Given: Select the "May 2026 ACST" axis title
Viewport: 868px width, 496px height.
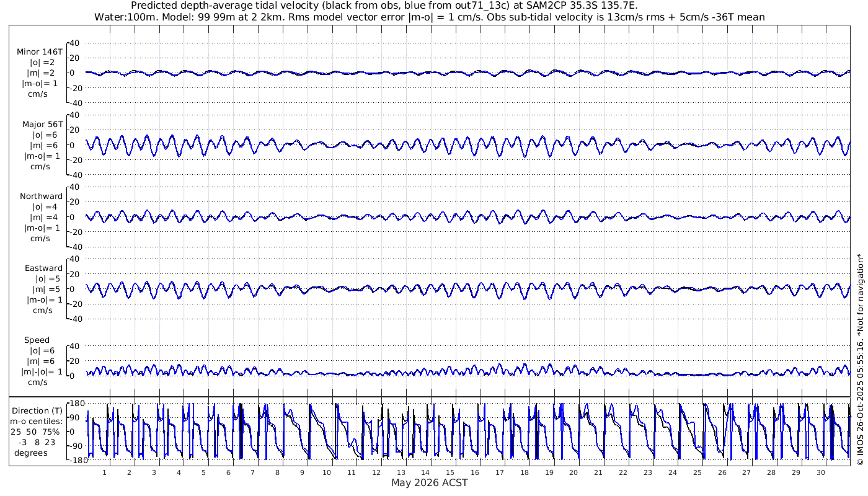Looking at the screenshot, I should click(429, 482).
